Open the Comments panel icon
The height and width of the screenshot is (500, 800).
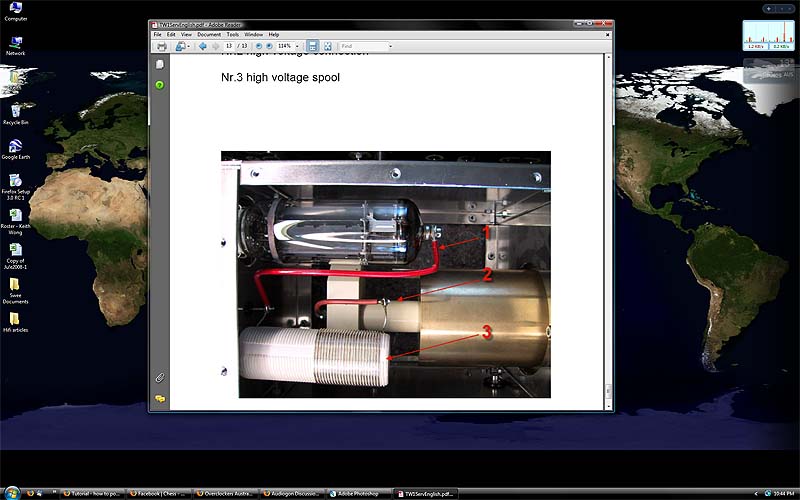coord(160,398)
